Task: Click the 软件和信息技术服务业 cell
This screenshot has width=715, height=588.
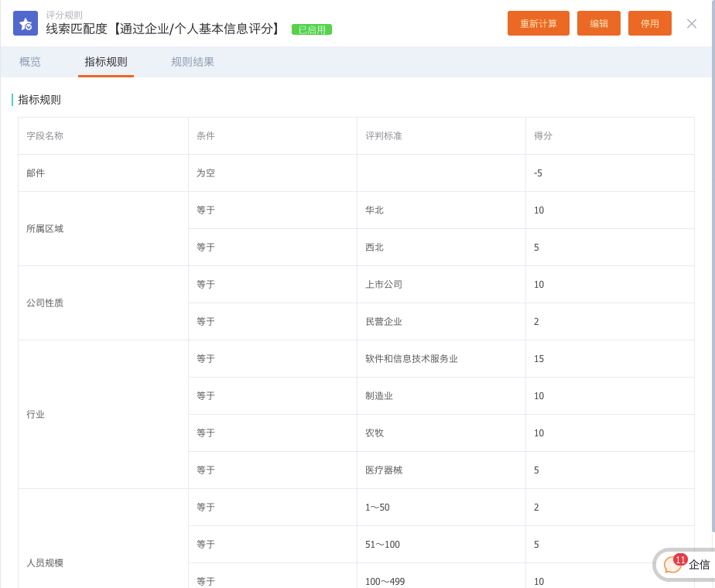Action: pyautogui.click(x=441, y=359)
